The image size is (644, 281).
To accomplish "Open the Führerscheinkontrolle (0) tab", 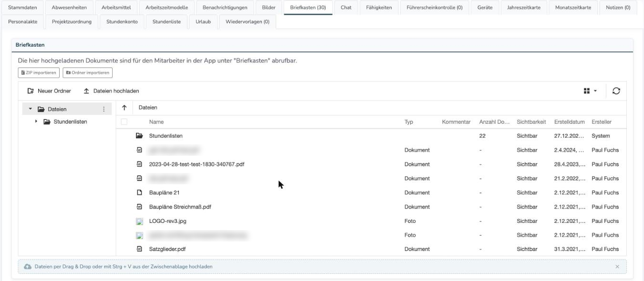I will [x=434, y=8].
